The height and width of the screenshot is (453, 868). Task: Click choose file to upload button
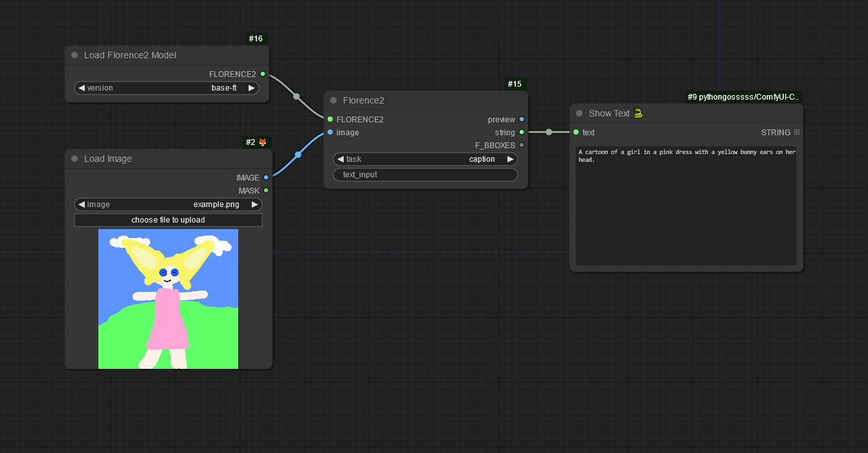tap(168, 220)
